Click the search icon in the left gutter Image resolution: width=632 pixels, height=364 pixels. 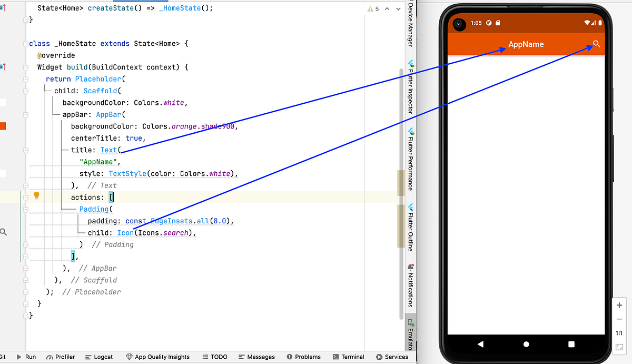[x=4, y=231]
